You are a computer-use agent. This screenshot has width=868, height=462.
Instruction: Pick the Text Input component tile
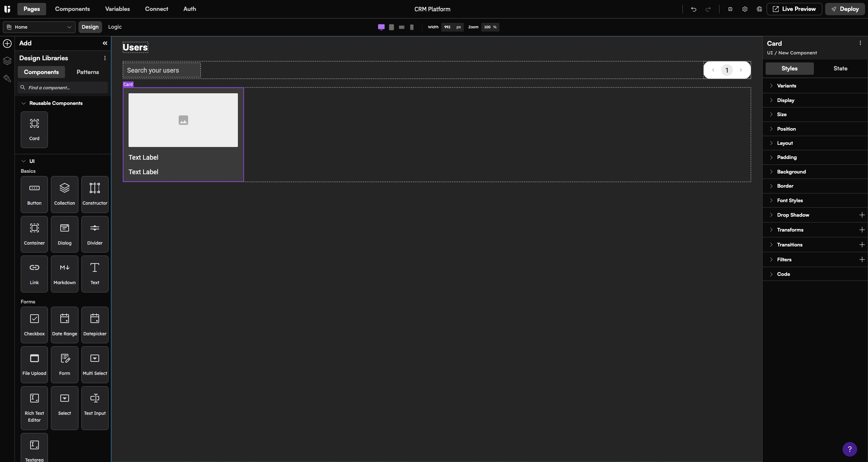(x=95, y=408)
